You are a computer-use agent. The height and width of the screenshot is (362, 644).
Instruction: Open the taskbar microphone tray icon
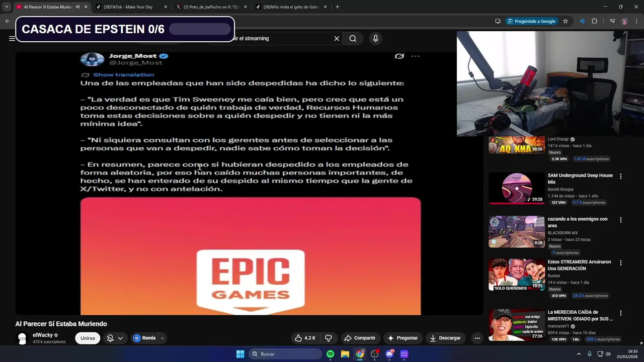[589, 354]
